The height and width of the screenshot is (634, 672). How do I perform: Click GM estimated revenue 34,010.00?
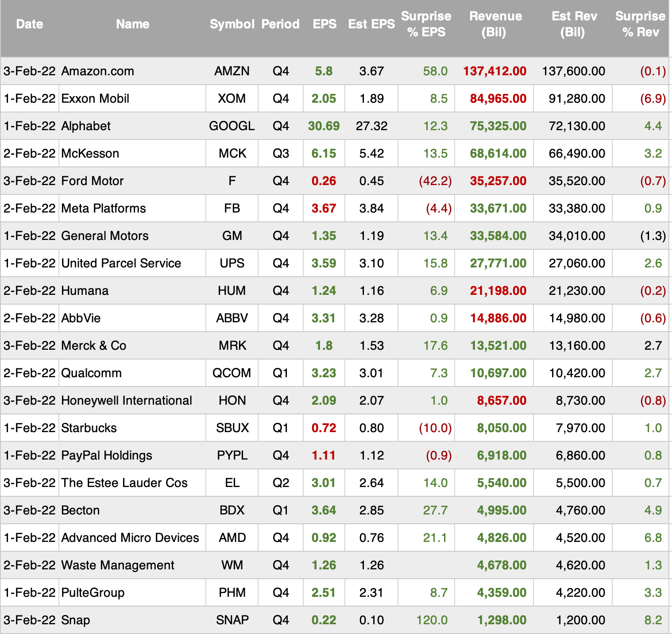(x=577, y=236)
